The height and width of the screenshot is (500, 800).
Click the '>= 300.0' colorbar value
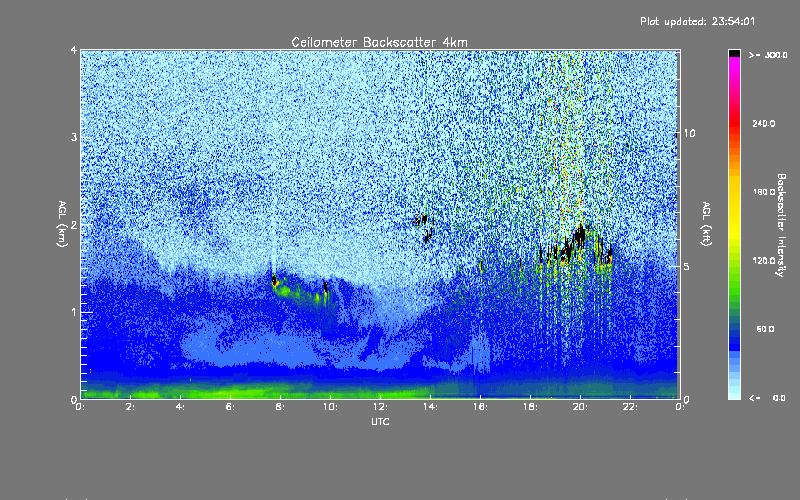tap(768, 55)
